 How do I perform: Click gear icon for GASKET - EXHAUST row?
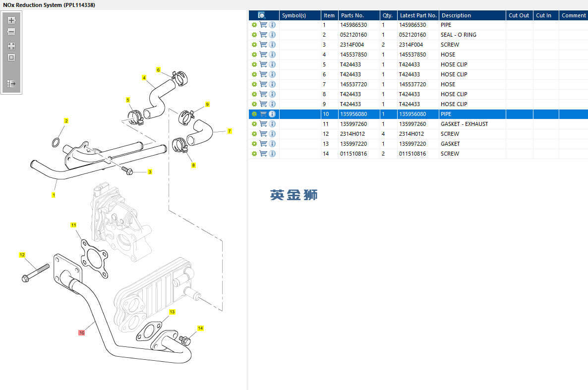pyautogui.click(x=254, y=124)
